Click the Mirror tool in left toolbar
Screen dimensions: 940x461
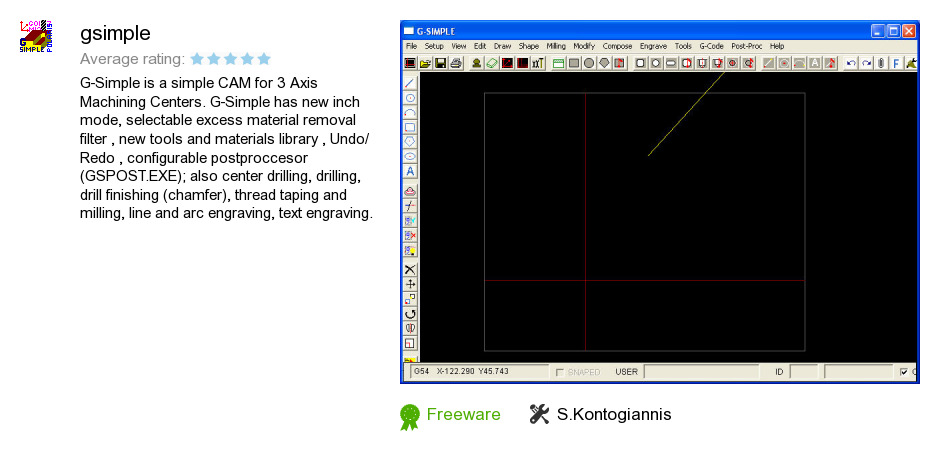(410, 328)
